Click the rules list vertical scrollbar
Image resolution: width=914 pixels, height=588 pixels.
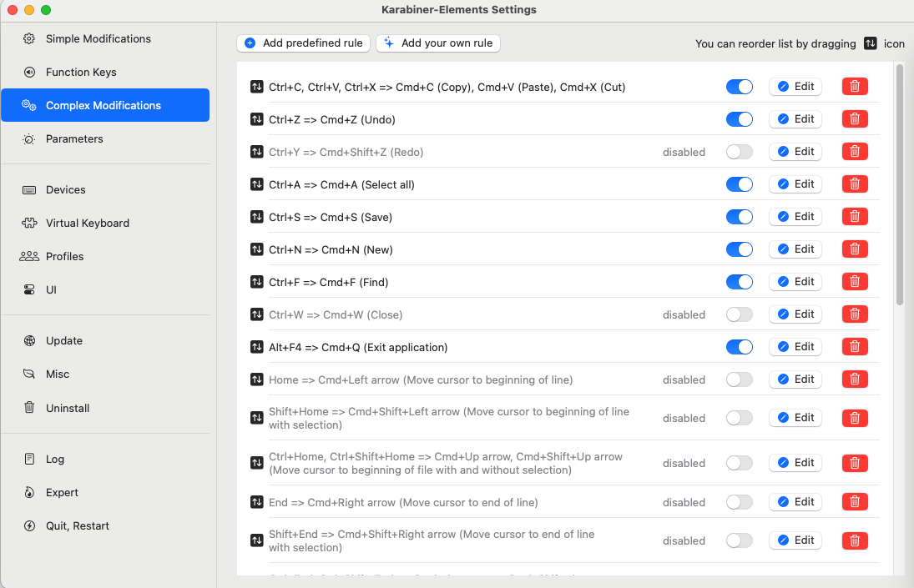900,185
